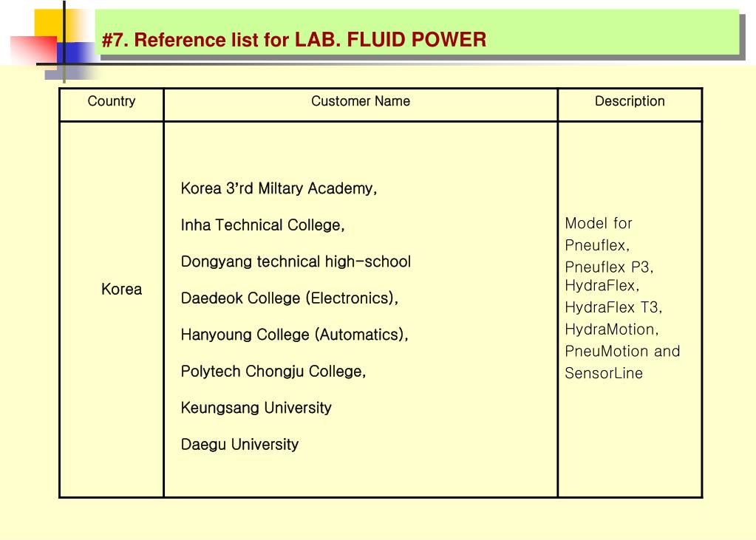Click 'Dongyang technical high-school' entry

[296, 262]
